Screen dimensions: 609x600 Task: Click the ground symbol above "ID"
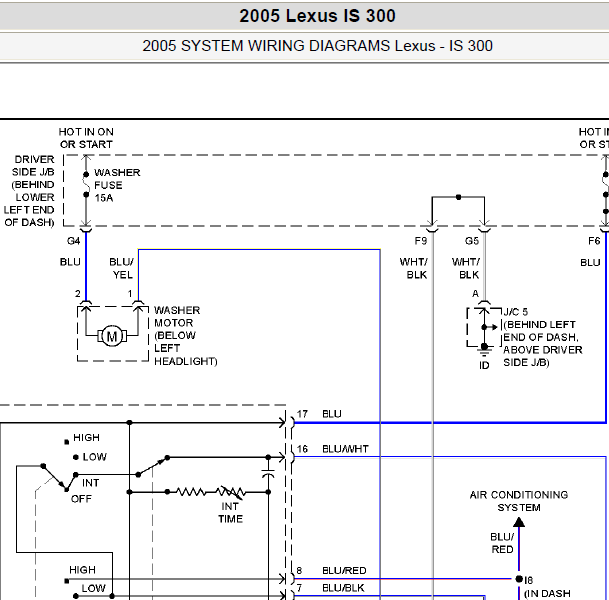coord(484,351)
